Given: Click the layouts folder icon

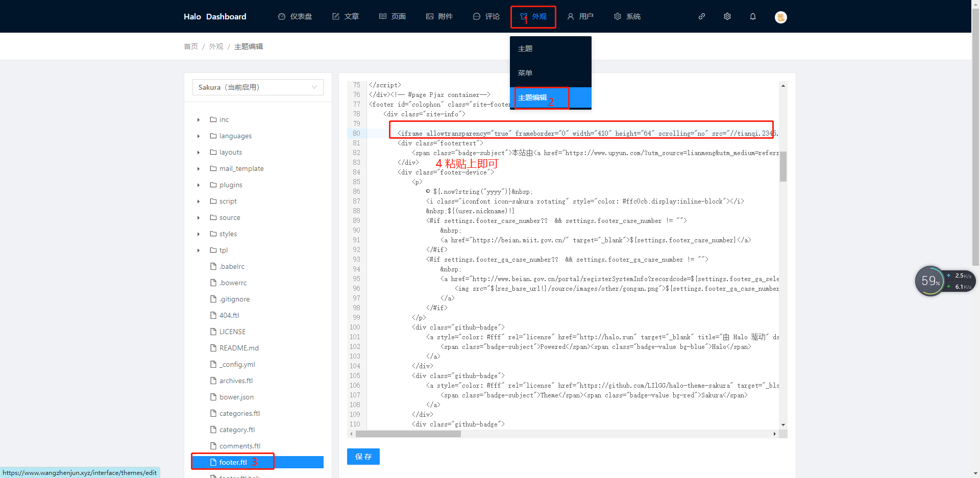Looking at the screenshot, I should [213, 152].
